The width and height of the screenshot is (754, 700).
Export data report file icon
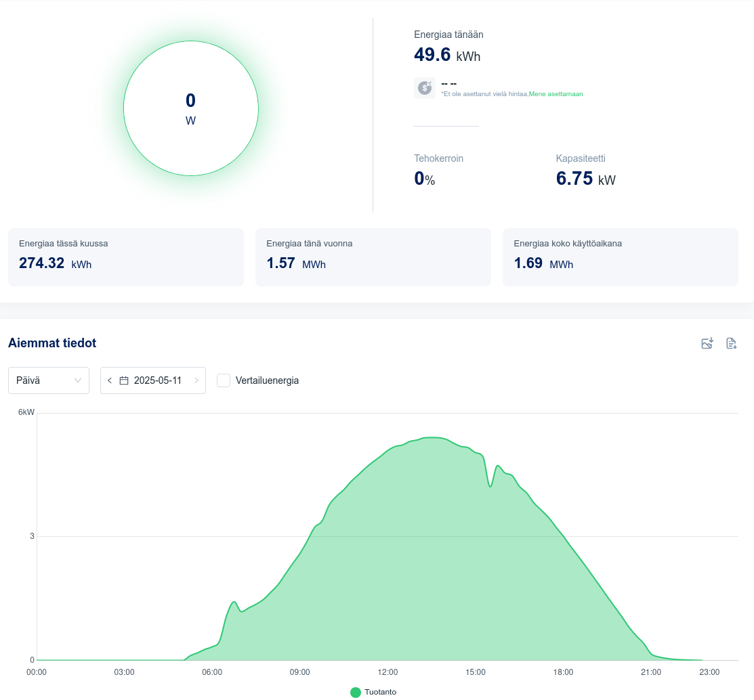click(x=731, y=343)
